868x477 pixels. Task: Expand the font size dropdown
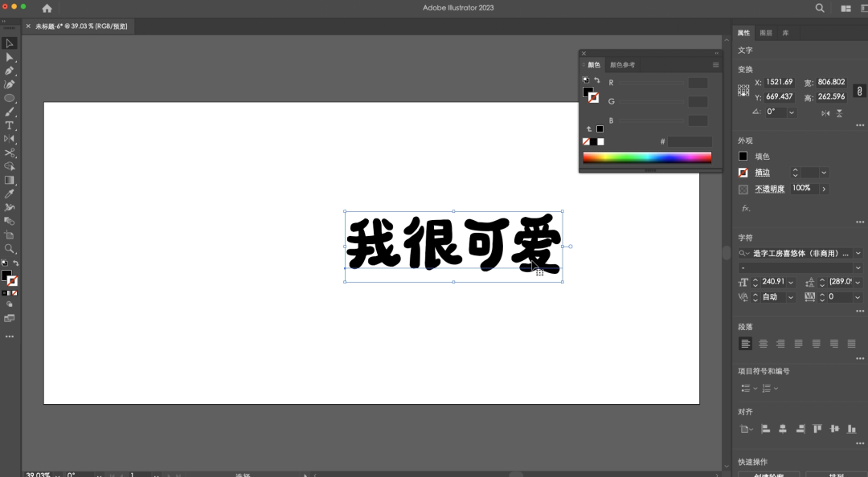pyautogui.click(x=792, y=282)
